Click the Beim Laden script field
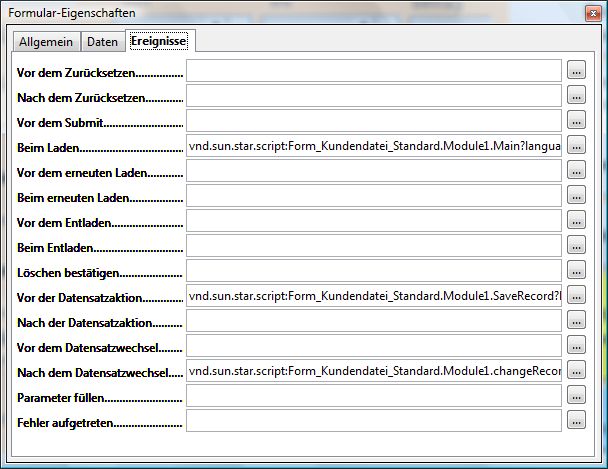Viewport: 608px width, 469px height. pyautogui.click(x=373, y=145)
